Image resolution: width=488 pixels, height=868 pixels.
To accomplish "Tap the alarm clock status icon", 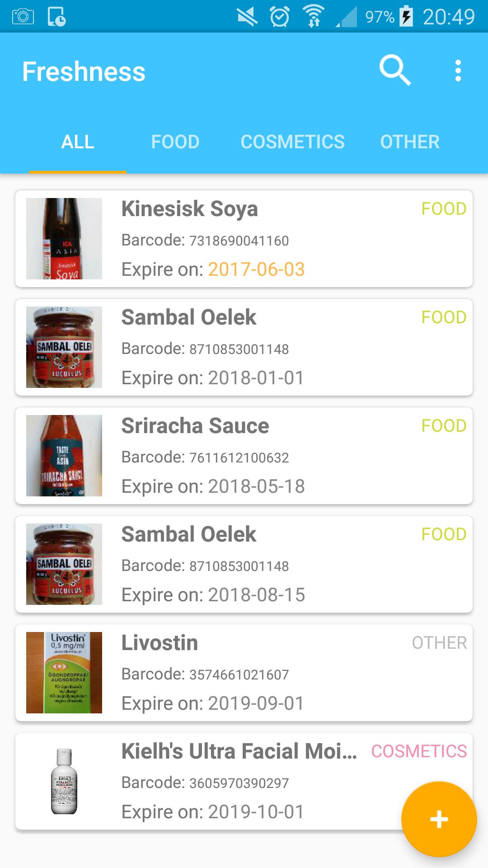I will coord(280,17).
